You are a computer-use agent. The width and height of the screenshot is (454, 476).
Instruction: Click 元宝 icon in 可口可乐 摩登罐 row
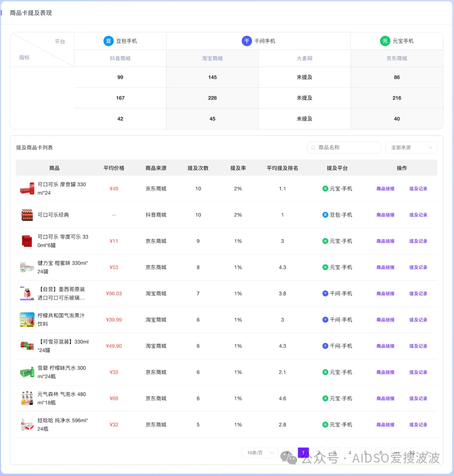coord(325,188)
